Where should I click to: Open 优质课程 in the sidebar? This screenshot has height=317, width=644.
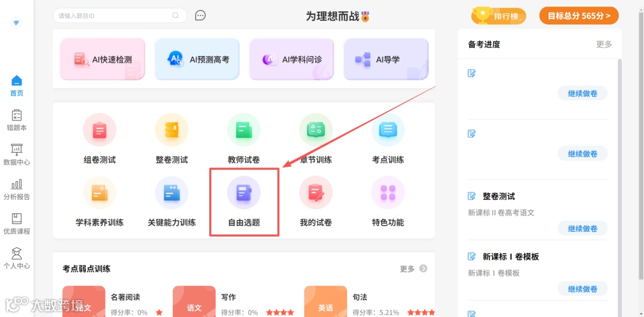pyautogui.click(x=17, y=224)
